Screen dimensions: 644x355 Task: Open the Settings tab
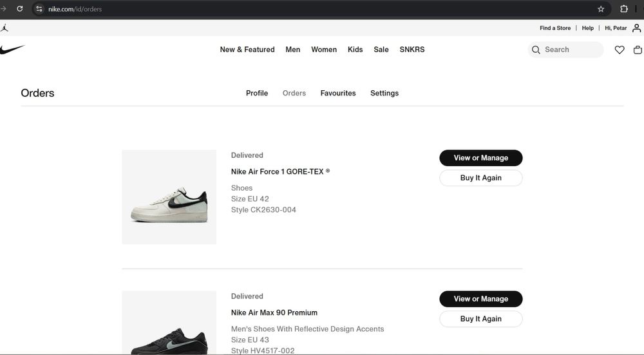(384, 93)
